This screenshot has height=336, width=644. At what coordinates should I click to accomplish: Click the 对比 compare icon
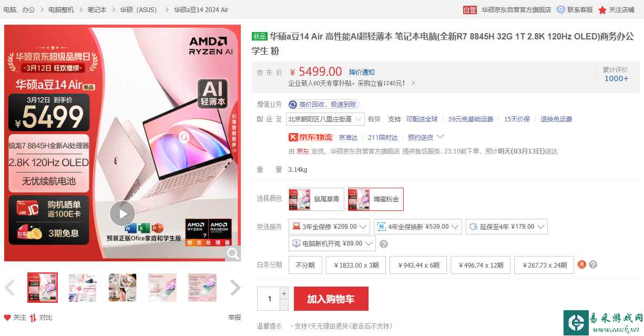33,318
